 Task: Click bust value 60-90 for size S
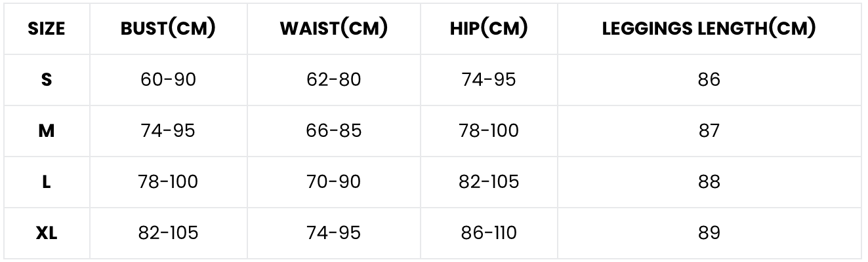(168, 80)
